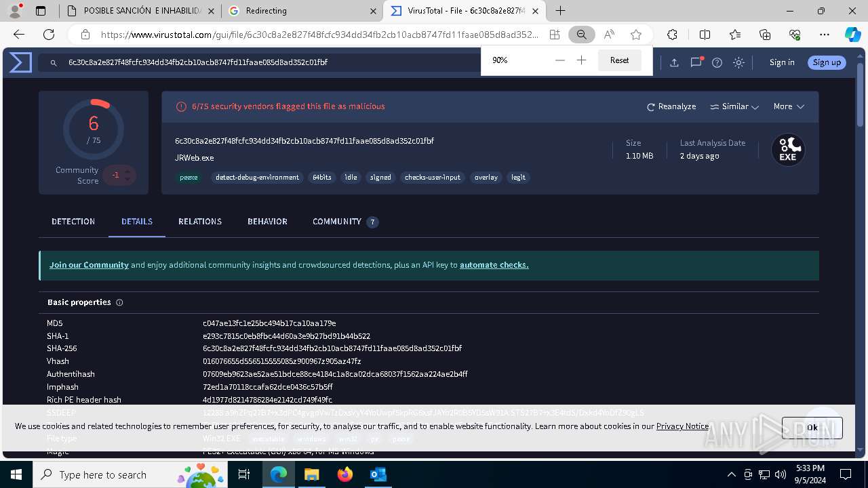
Task: Accept cookies with the Ok button
Action: (x=812, y=428)
